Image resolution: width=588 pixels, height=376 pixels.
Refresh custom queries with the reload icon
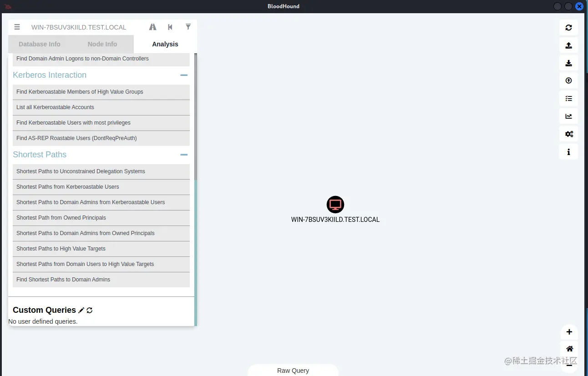click(90, 310)
